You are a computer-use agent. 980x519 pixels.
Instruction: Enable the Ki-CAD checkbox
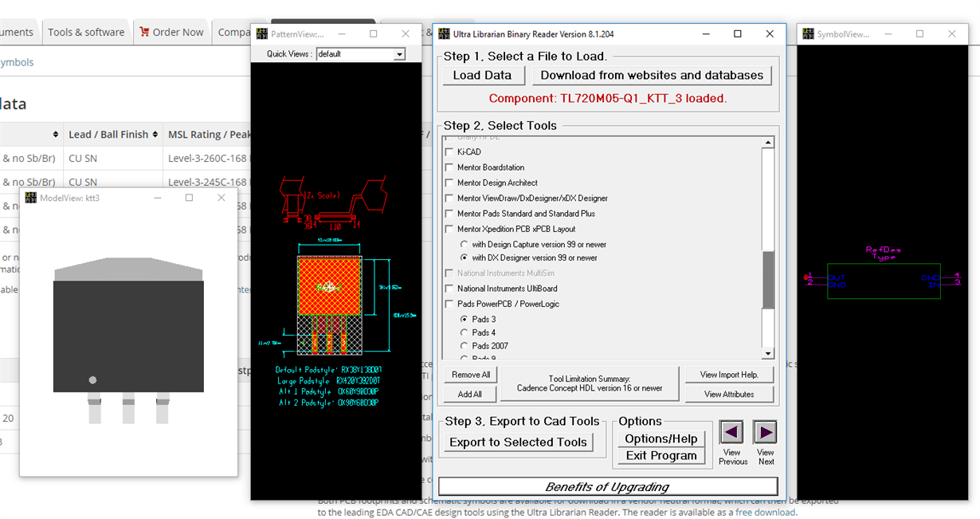[x=449, y=152]
